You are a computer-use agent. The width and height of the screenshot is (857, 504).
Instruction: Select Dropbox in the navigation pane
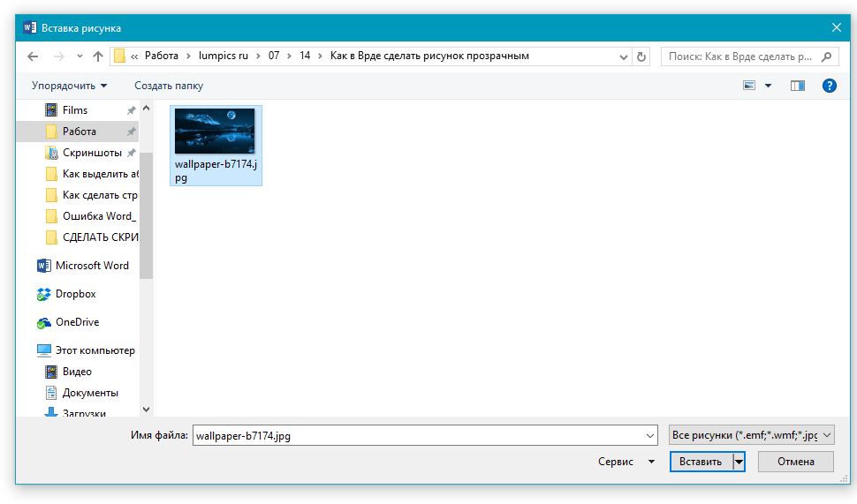pos(75,294)
